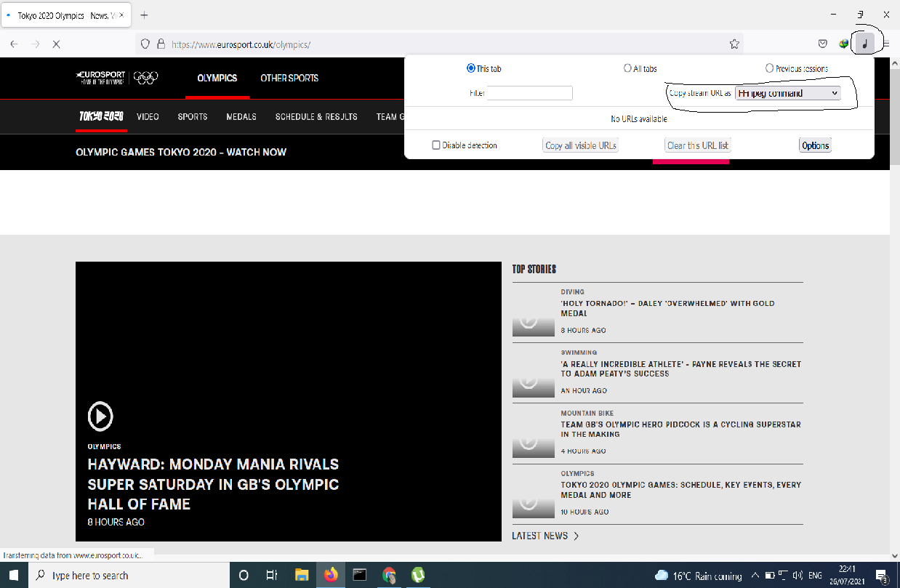
Task: Switch to the OTHER SPORTS nav tab
Action: (x=289, y=78)
